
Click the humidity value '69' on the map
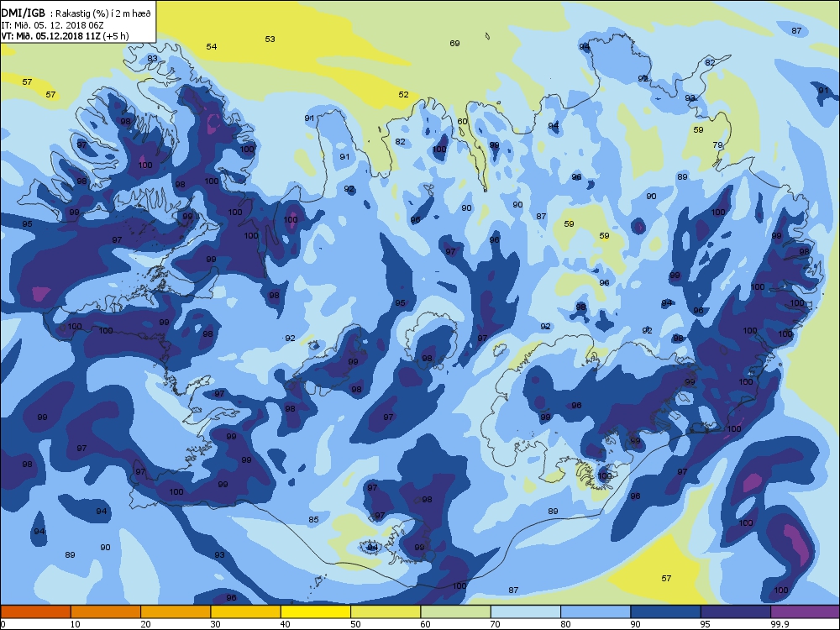pyautogui.click(x=454, y=44)
